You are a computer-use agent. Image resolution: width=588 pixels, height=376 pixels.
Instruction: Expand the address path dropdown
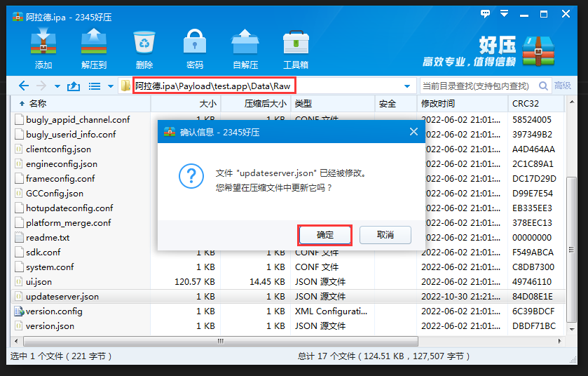[407, 86]
